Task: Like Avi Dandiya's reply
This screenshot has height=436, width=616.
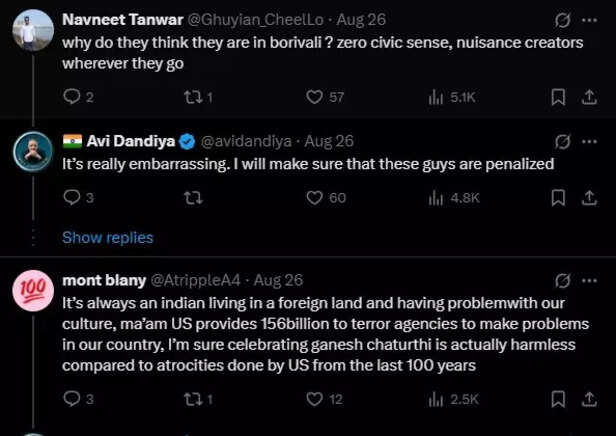Action: (x=314, y=198)
